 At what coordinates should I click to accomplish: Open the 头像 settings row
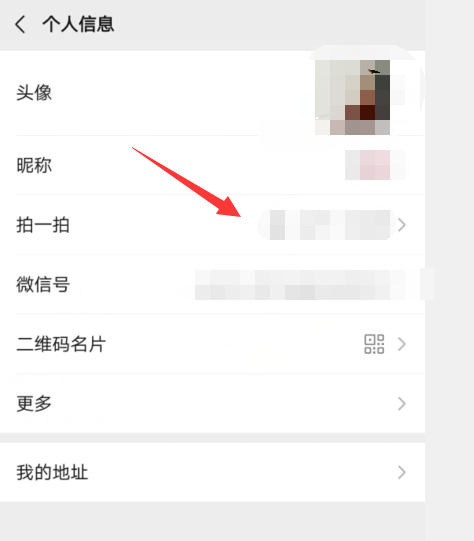(213, 93)
